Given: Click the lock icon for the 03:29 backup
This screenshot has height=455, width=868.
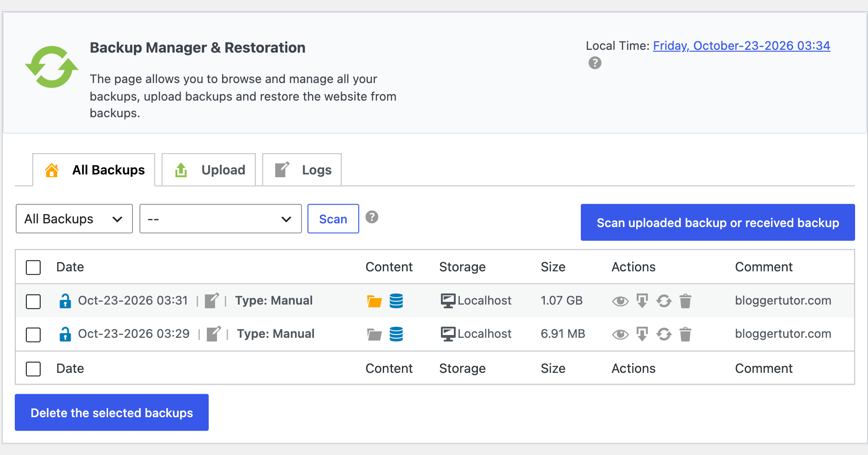Looking at the screenshot, I should point(65,334).
